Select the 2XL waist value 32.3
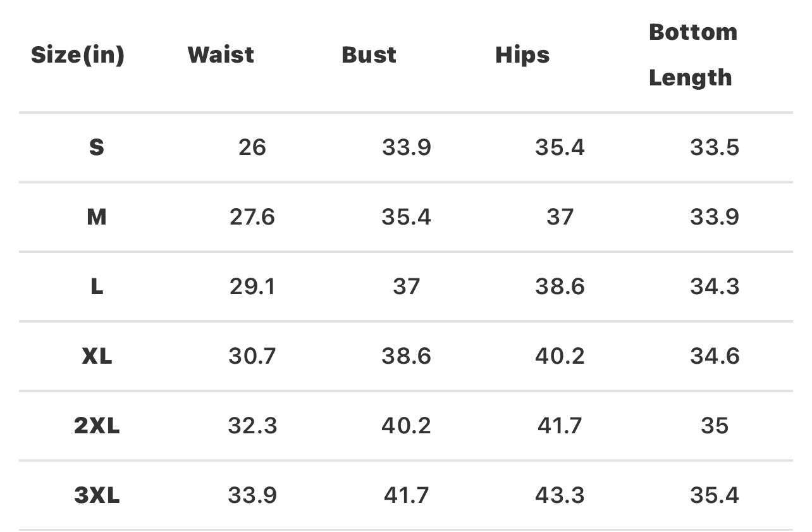Viewport: 812px width, 532px height. coord(252,426)
